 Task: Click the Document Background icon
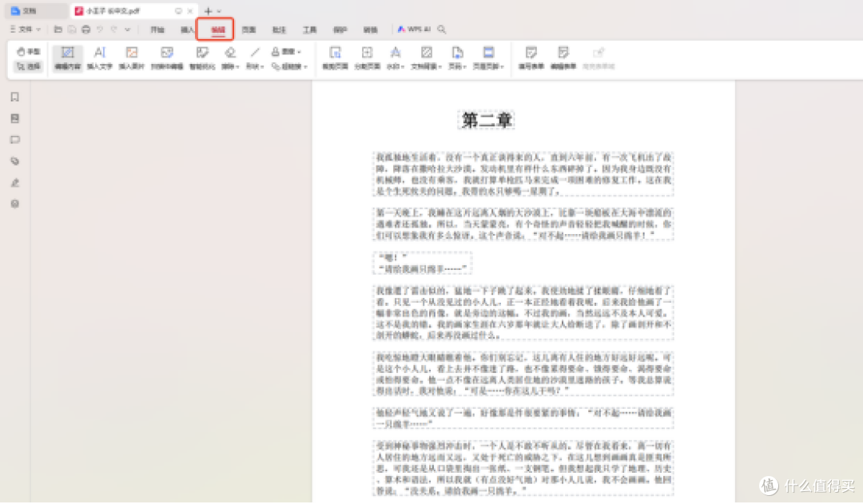pyautogui.click(x=426, y=52)
